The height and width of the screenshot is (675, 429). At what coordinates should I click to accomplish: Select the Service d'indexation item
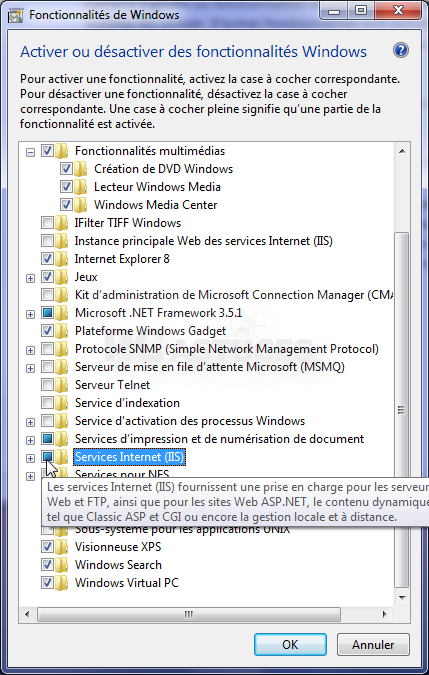(127, 403)
